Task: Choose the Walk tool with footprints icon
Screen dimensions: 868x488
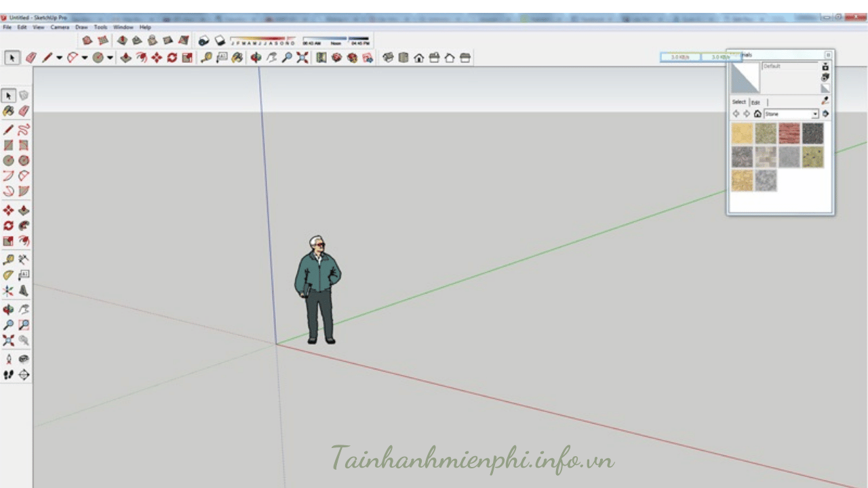Action: 8,375
